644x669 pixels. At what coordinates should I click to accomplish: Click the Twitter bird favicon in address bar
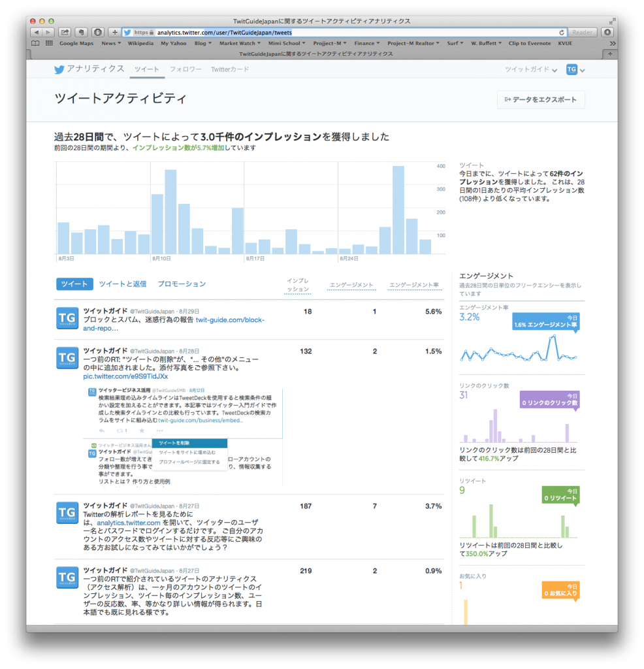(x=127, y=33)
